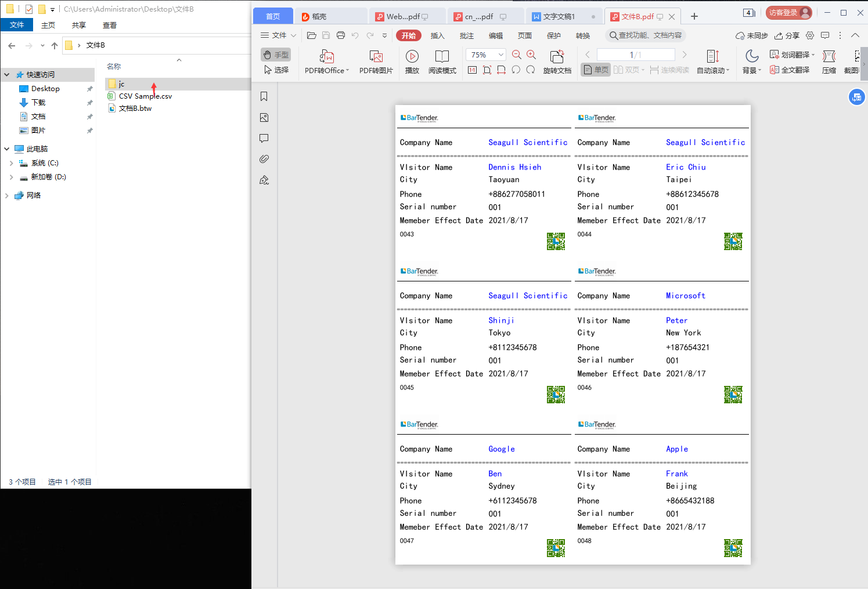
Task: Click the 分享 share button
Action: click(x=787, y=35)
